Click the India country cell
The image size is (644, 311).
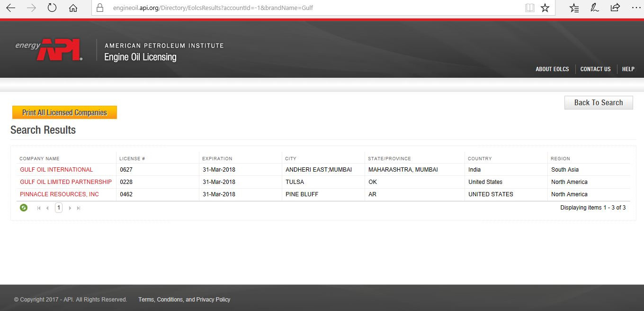tap(474, 170)
